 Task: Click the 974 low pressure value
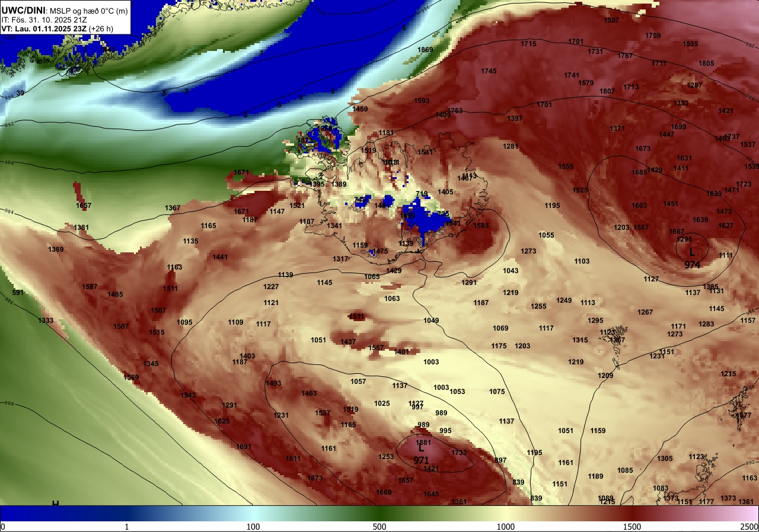click(x=692, y=265)
